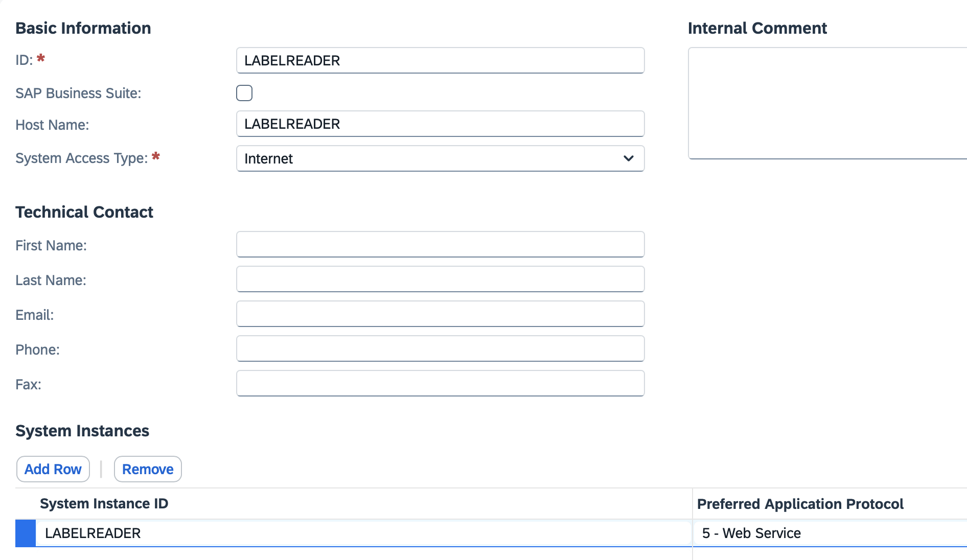967x560 pixels.
Task: Select the System Instance ID column header
Action: [x=104, y=503]
